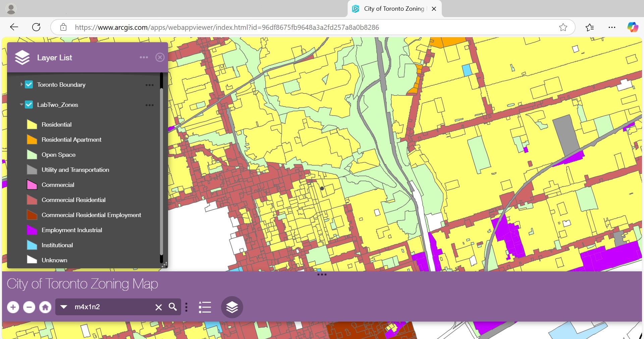The image size is (644, 339).
Task: Uncheck the Toronto Boundary layer
Action: (x=29, y=84)
